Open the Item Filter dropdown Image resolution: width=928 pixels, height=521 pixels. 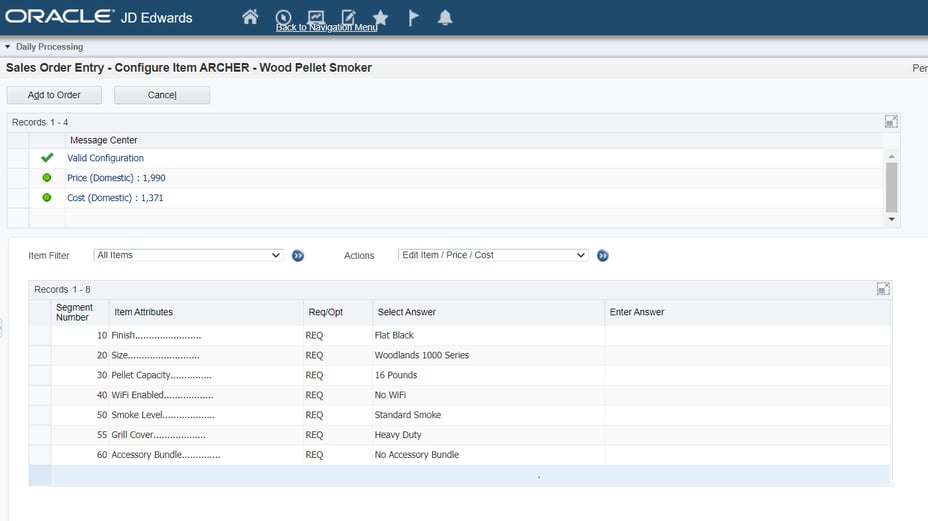click(188, 256)
